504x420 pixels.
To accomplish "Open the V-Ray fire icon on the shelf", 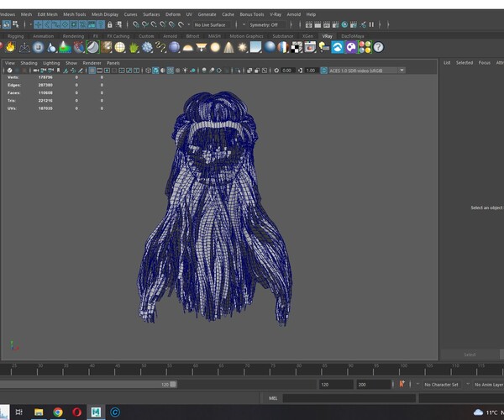I will click(10, 47).
